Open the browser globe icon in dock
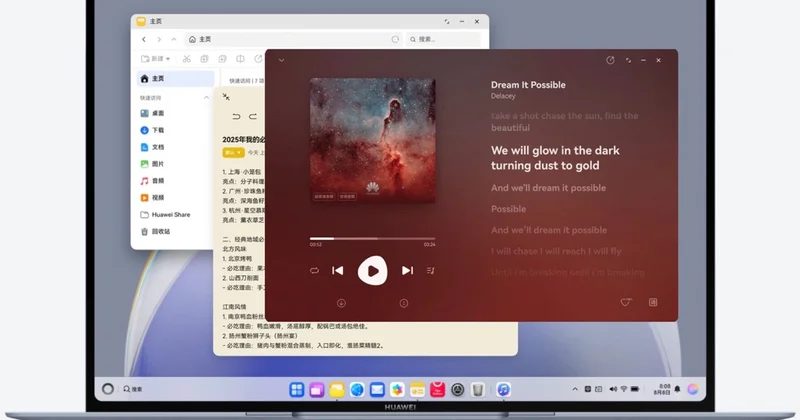Viewport: 800px width, 420px height. [x=357, y=390]
